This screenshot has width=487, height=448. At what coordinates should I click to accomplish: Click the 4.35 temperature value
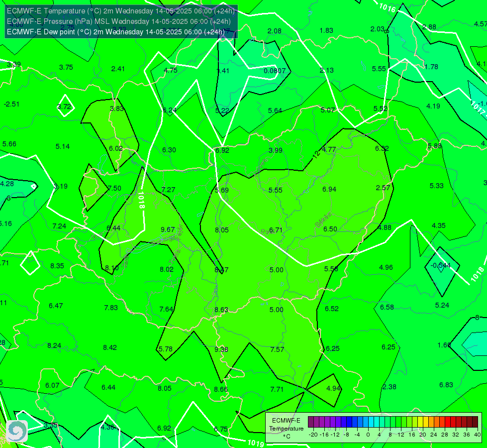439,225
